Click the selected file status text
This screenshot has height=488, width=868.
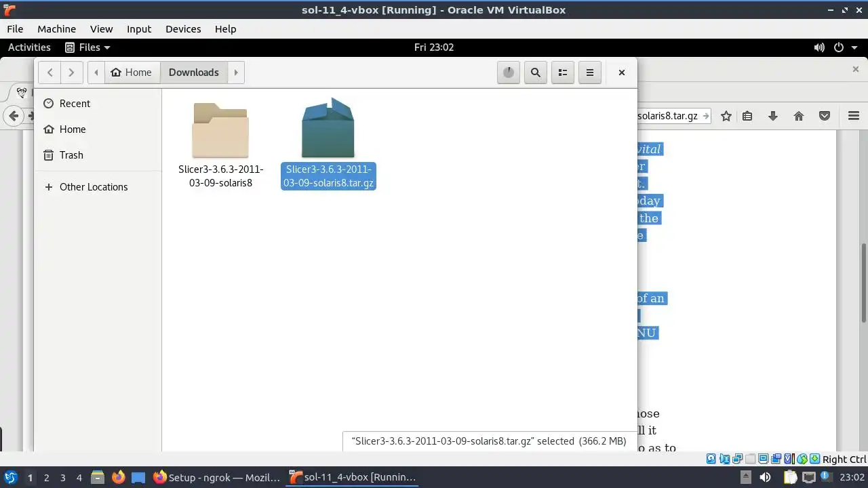pyautogui.click(x=489, y=441)
